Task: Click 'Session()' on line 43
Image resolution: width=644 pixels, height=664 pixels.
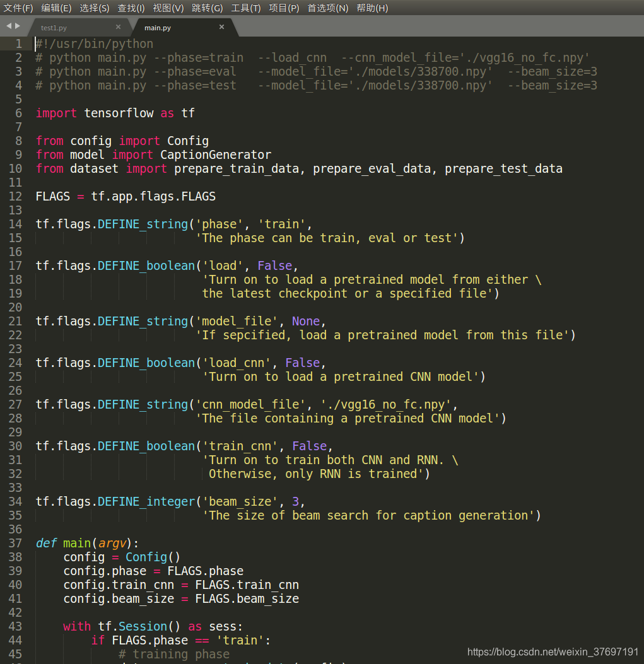Action: click(149, 627)
